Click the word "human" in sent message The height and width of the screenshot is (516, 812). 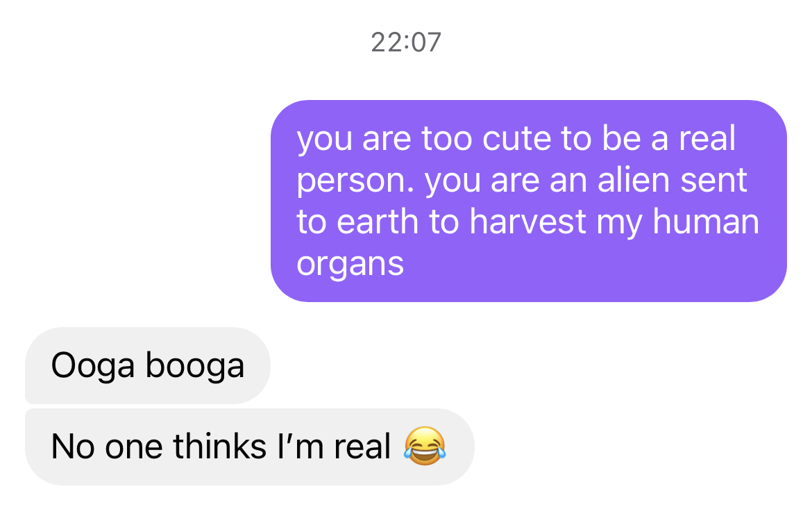[x=706, y=222]
